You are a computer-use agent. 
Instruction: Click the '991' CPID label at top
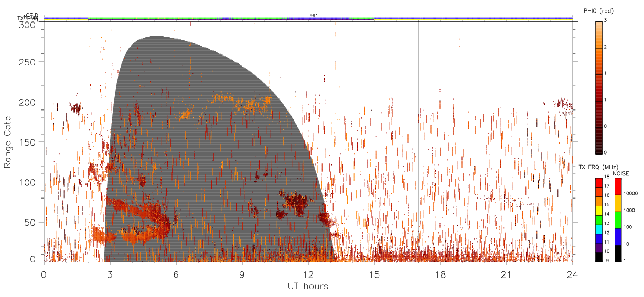point(314,16)
